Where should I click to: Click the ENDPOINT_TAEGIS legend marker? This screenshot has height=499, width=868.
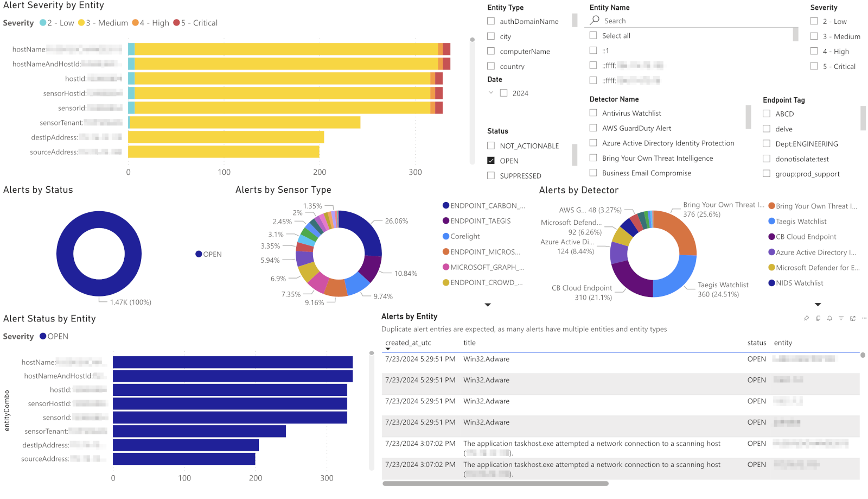(446, 221)
